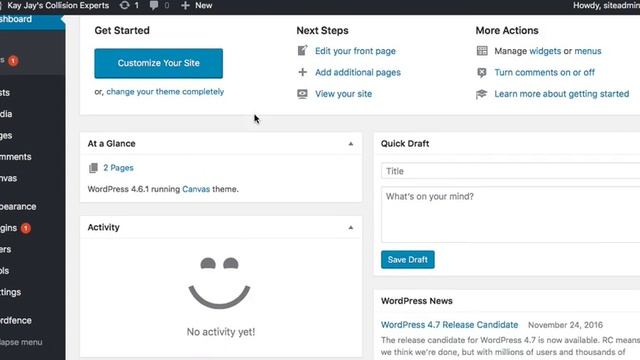The height and width of the screenshot is (360, 640).
Task: Open Learn more about getting started link
Action: click(562, 94)
